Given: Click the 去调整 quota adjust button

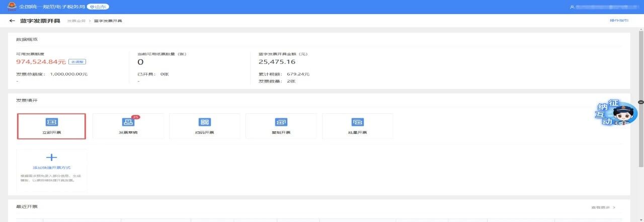Looking at the screenshot, I should tap(77, 62).
